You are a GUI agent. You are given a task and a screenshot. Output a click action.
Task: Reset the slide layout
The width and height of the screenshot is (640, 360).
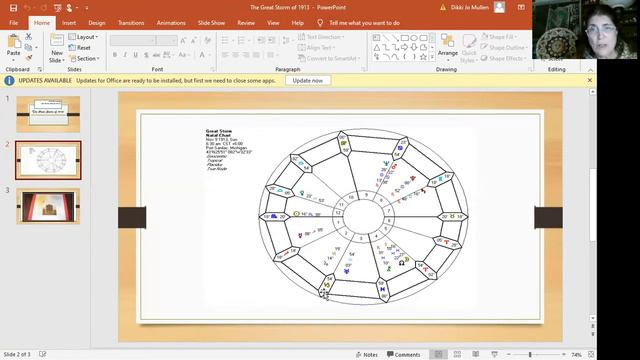(x=80, y=48)
